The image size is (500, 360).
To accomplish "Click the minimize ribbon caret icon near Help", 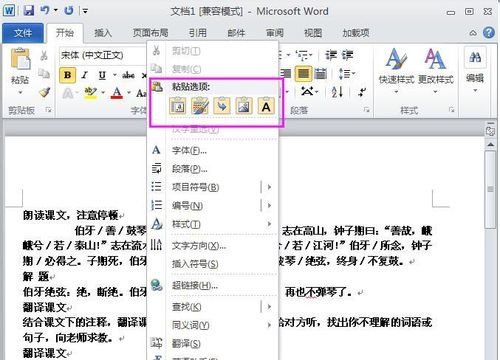I will click(473, 33).
